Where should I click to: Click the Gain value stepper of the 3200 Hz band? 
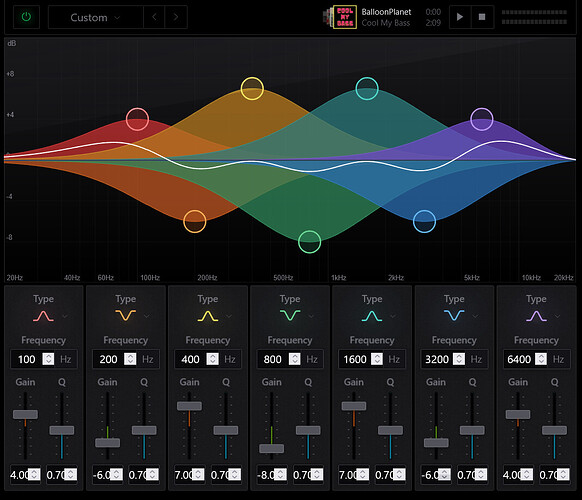click(x=444, y=474)
